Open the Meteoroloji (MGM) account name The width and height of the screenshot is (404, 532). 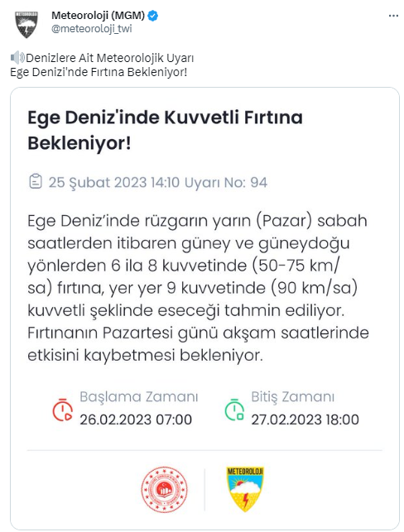(x=99, y=15)
